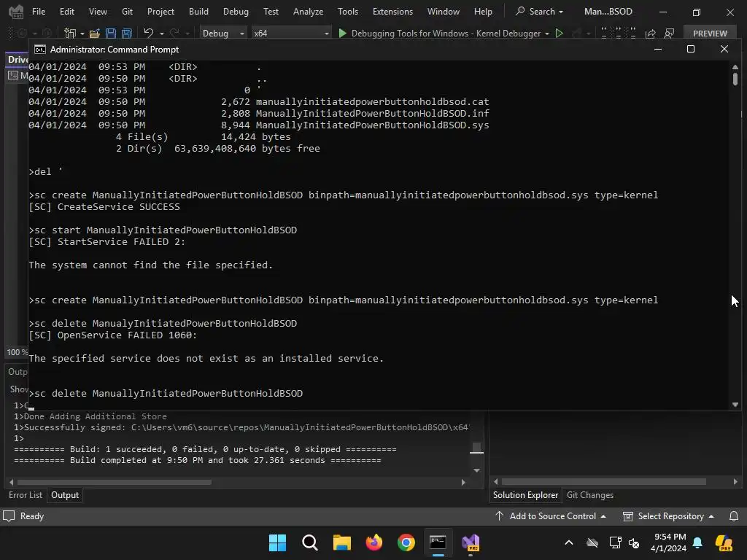Screen dimensions: 747x560
Task: Select the Output tab
Action: click(x=65, y=495)
